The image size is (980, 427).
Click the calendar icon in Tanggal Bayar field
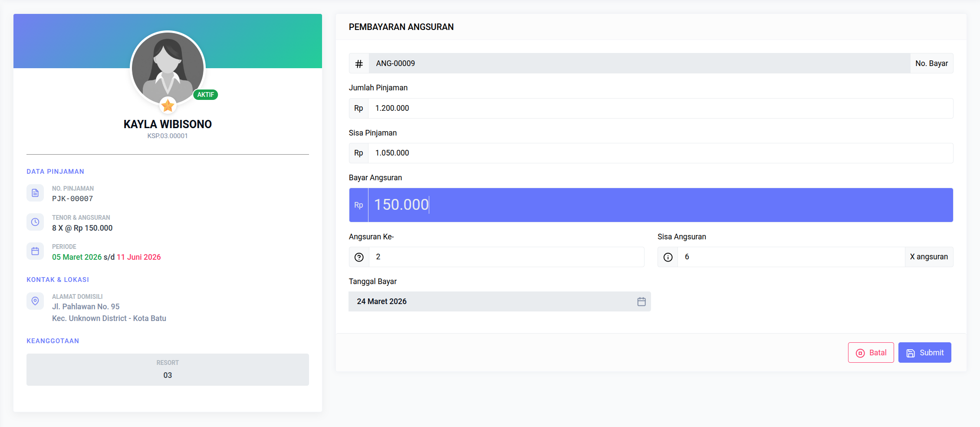(641, 301)
